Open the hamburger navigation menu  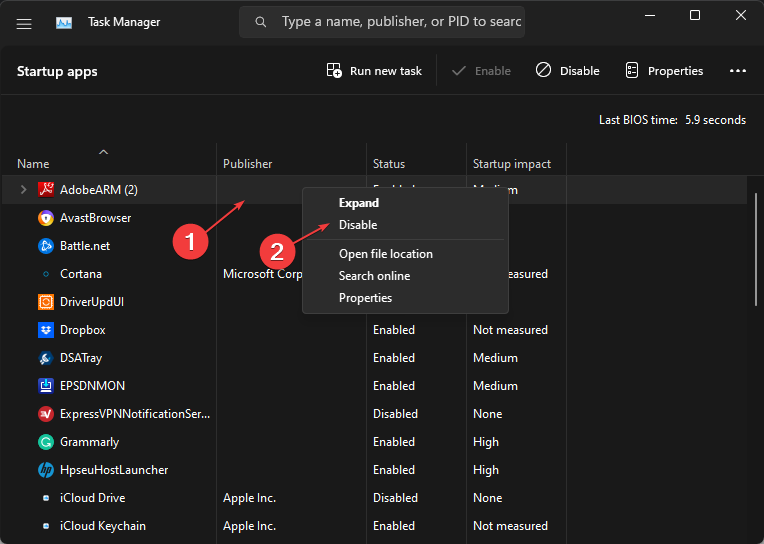tap(24, 22)
